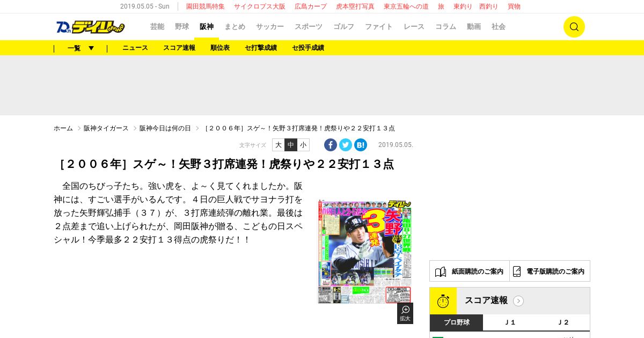Set text size to 中
The width and height of the screenshot is (644, 338).
point(291,145)
